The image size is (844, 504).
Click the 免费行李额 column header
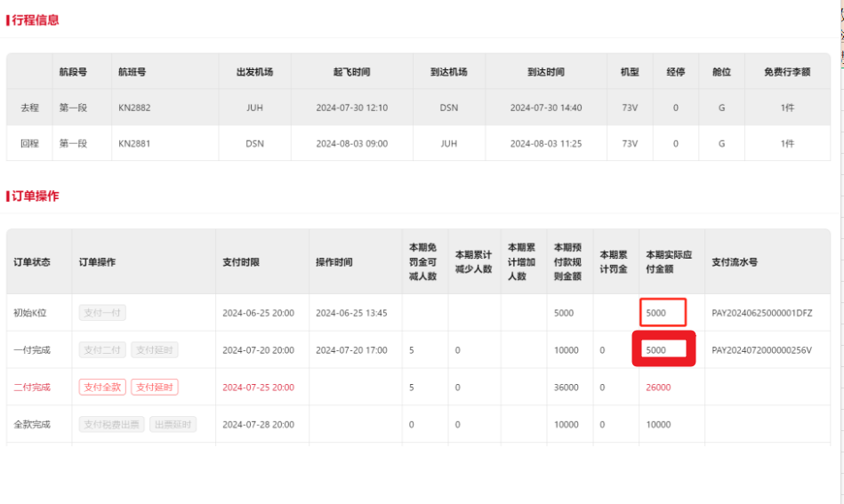pos(786,72)
